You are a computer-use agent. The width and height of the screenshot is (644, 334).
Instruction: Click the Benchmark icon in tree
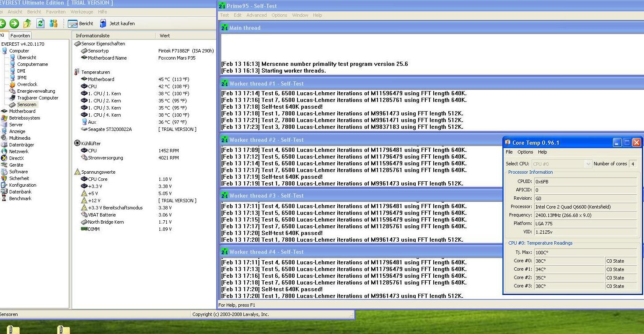click(4, 198)
